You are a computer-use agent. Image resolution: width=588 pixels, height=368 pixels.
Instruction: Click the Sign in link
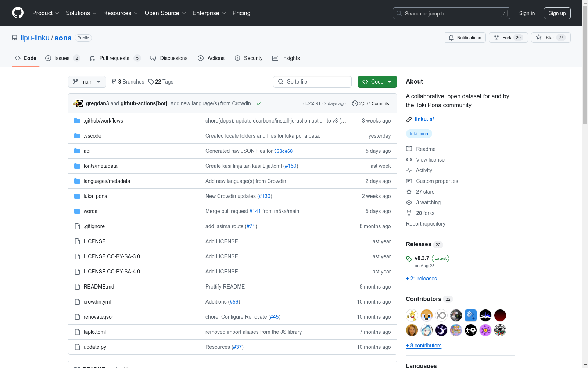coord(527,13)
